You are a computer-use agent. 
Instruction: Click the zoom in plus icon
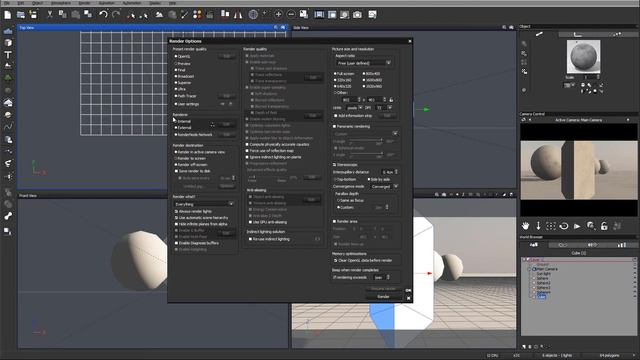click(x=278, y=15)
